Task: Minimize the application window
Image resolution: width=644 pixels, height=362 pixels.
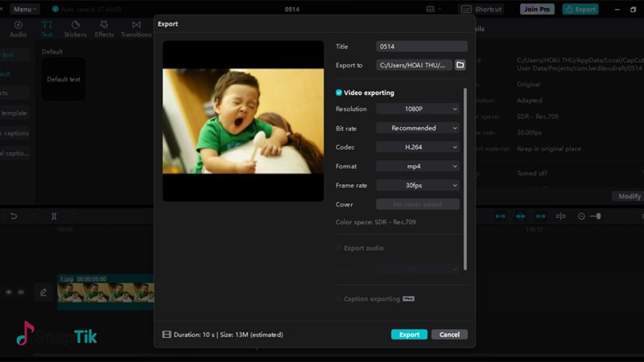Action: click(x=617, y=9)
